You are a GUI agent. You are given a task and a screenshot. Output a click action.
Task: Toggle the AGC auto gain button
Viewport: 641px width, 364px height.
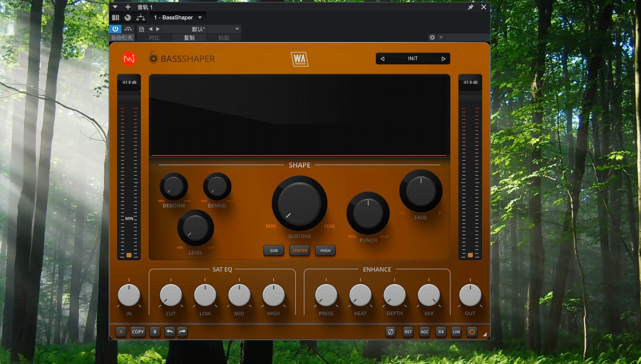pos(424,332)
